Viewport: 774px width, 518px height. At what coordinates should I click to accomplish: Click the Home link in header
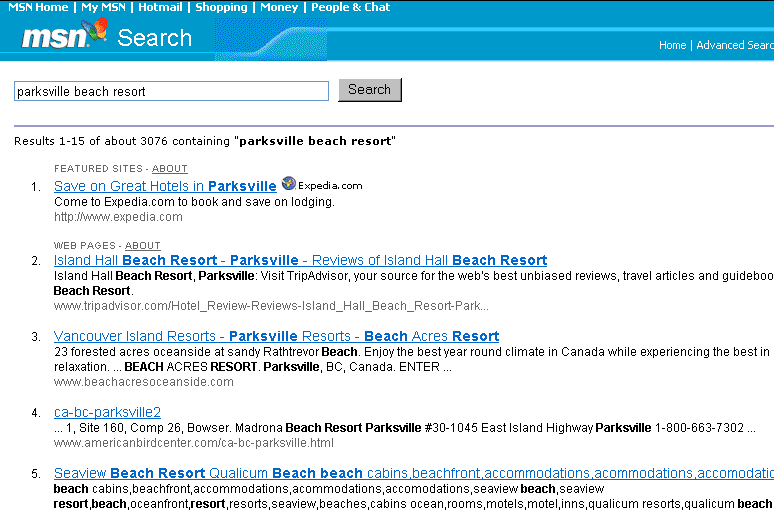(x=672, y=45)
